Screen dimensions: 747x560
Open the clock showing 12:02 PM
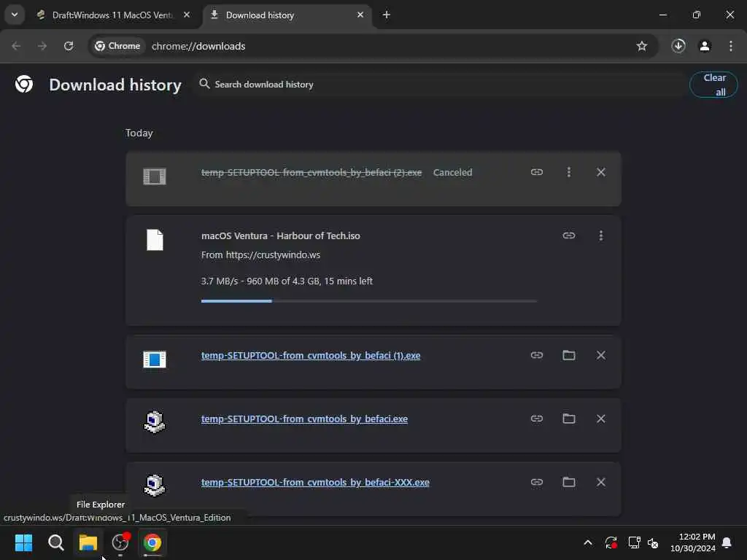693,542
